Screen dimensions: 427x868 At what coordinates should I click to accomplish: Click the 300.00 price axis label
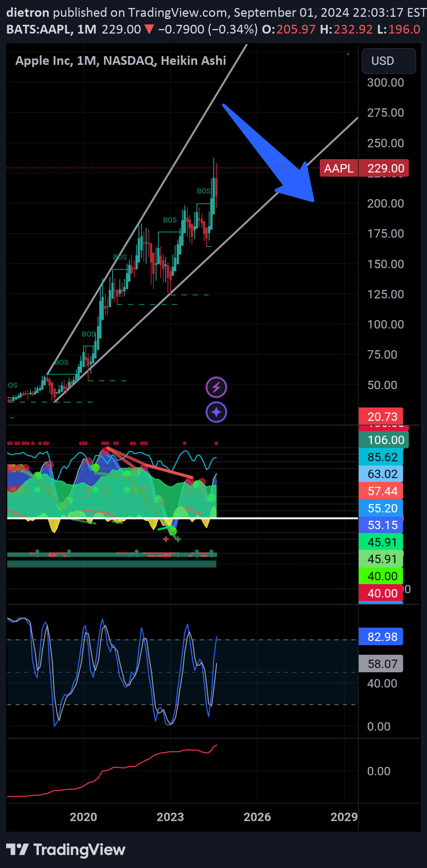[385, 83]
